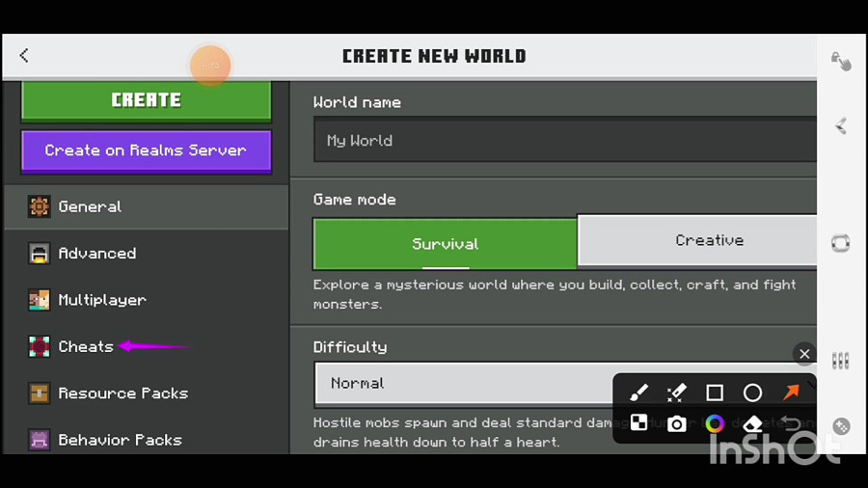The image size is (868, 488).
Task: Open the Advanced settings tab
Action: tap(147, 254)
